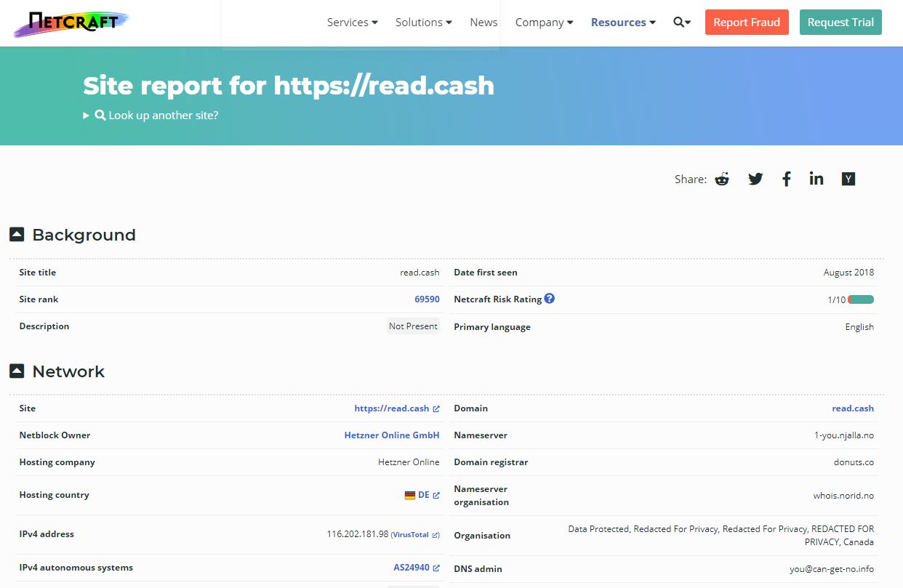
Task: Click the Netcraft Risk Rating help icon
Action: [550, 298]
